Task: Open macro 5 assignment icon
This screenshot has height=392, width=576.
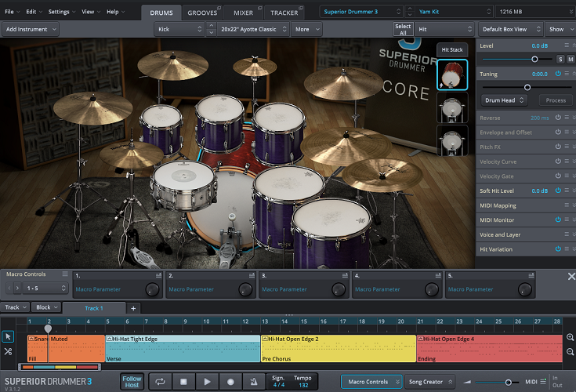Action: pos(531,275)
